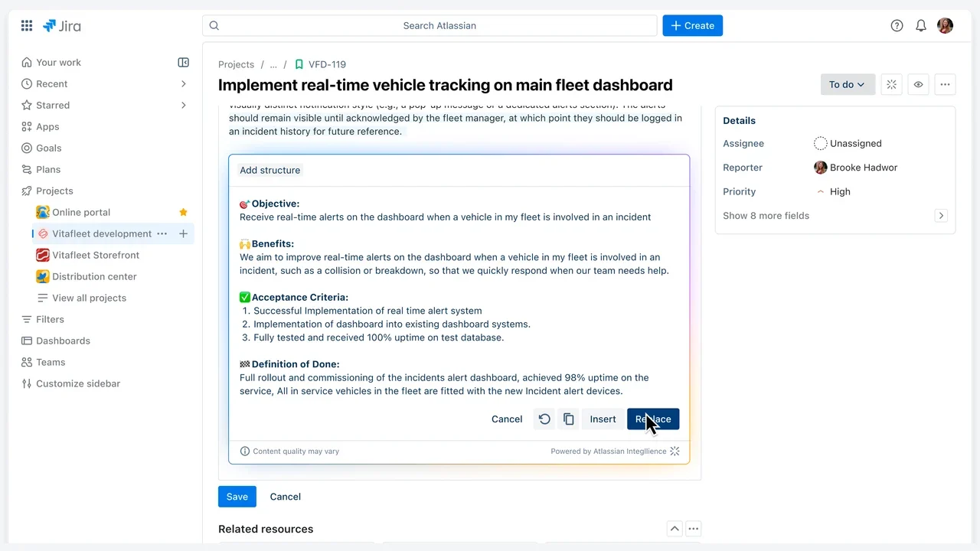Screen dimensions: 980x551
Task: Copy the generated content icon
Action: (x=569, y=419)
